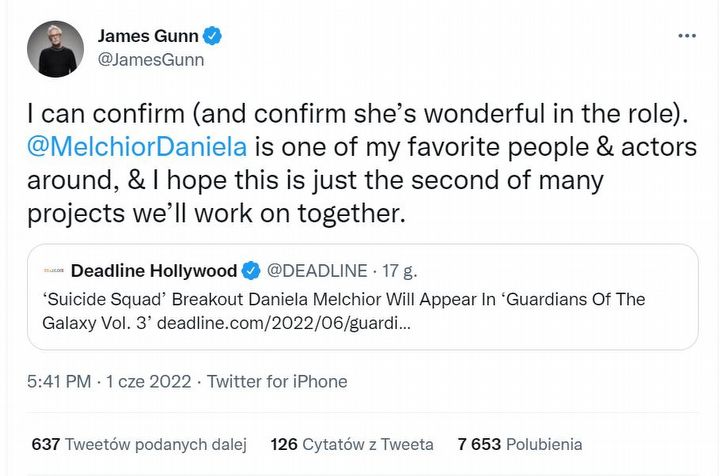View the 7 653 Polubienia list
The height and width of the screenshot is (476, 720).
[x=520, y=444]
